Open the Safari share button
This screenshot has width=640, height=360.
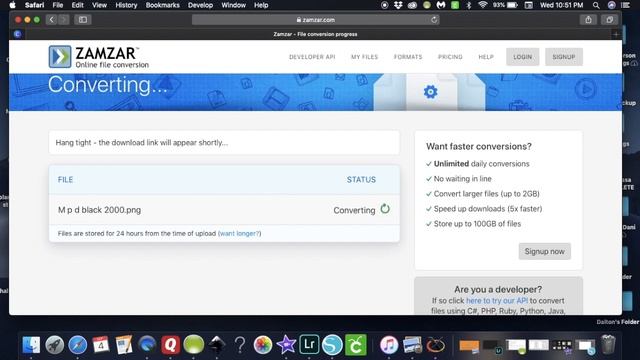click(x=588, y=20)
